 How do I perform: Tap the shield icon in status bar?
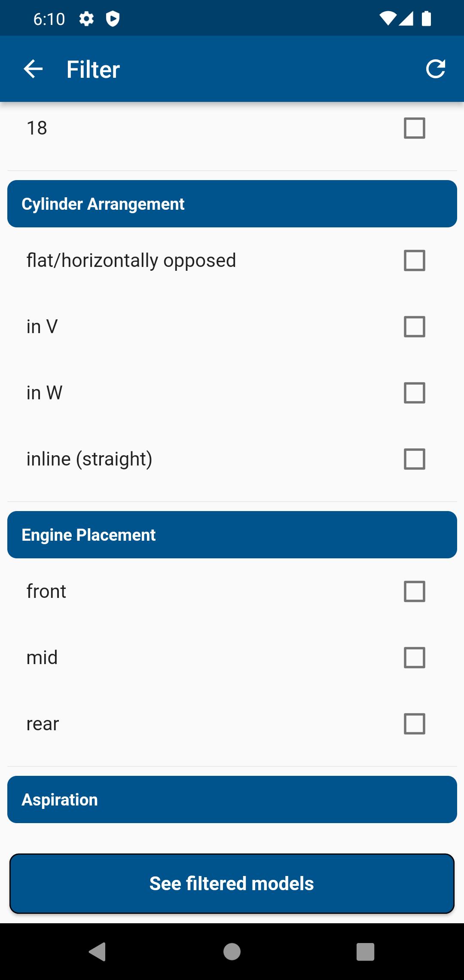pos(113,19)
